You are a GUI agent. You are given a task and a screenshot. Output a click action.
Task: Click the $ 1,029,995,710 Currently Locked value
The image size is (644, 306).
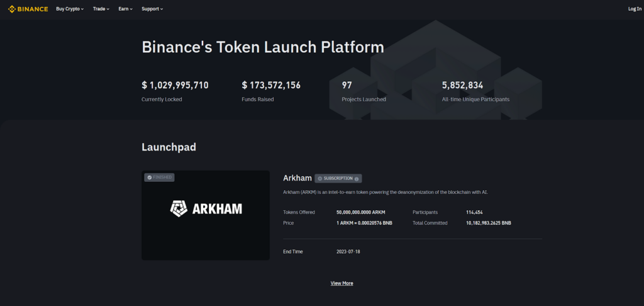click(175, 85)
